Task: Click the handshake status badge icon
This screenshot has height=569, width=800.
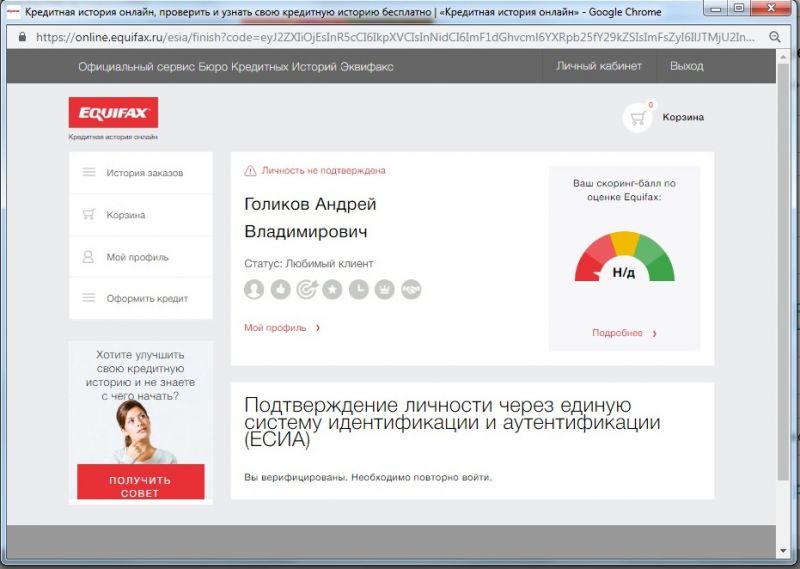Action: (411, 289)
